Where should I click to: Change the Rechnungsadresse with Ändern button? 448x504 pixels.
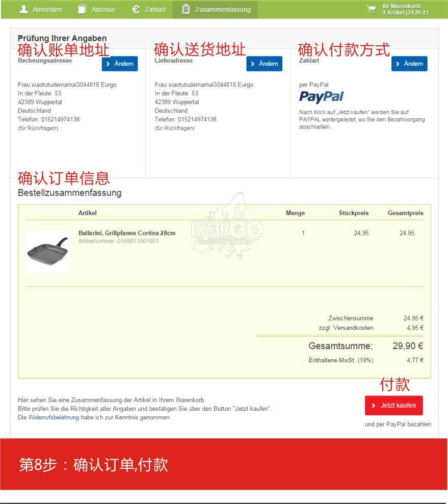click(120, 64)
